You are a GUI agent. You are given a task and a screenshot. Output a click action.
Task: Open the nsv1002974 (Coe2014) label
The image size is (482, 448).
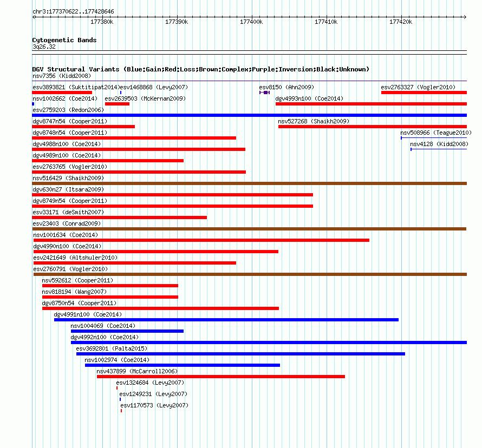tap(117, 360)
